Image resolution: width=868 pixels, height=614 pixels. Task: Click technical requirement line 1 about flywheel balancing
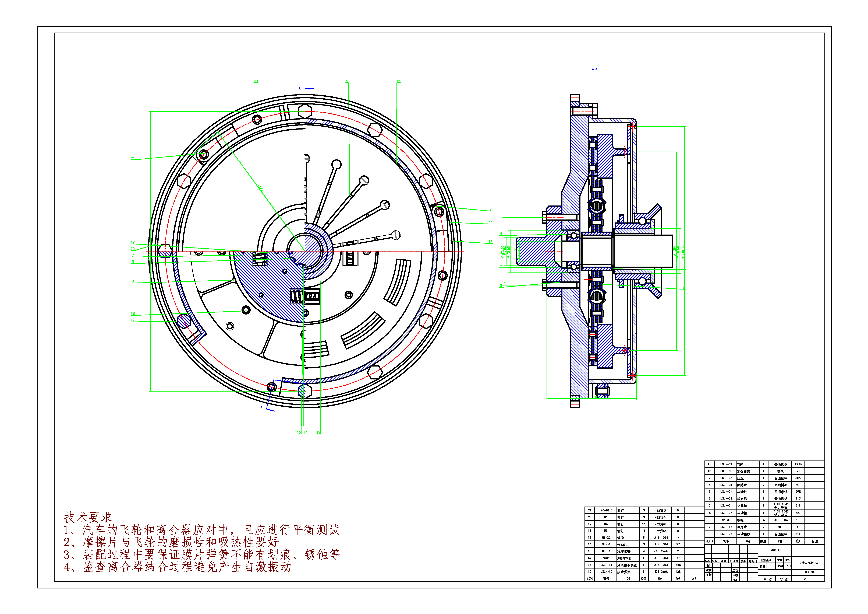[x=202, y=530]
